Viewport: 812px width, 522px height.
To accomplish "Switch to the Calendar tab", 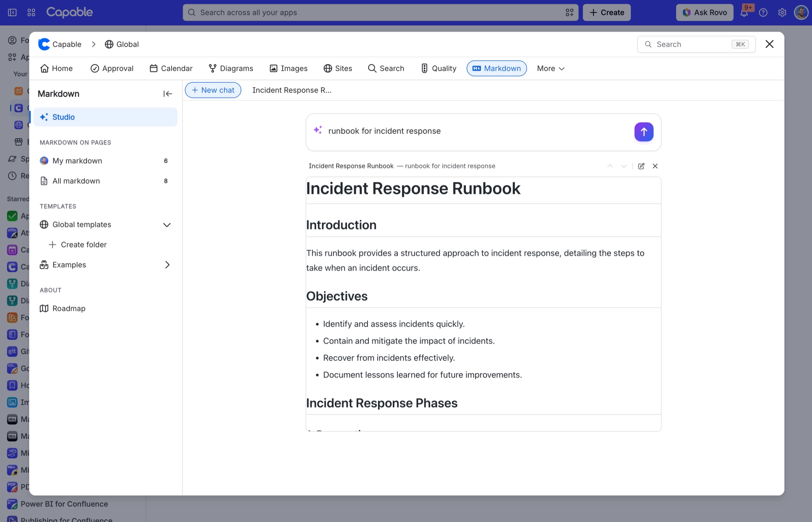I will [x=171, y=68].
